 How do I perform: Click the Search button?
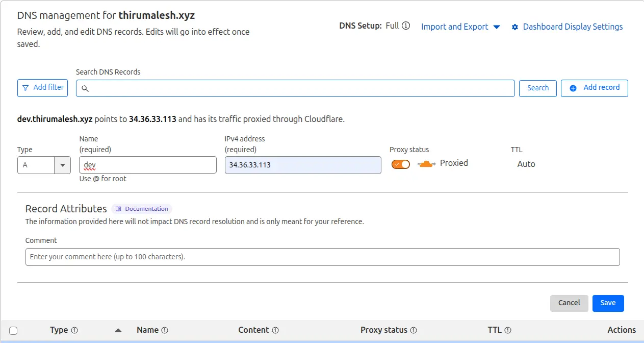click(537, 88)
